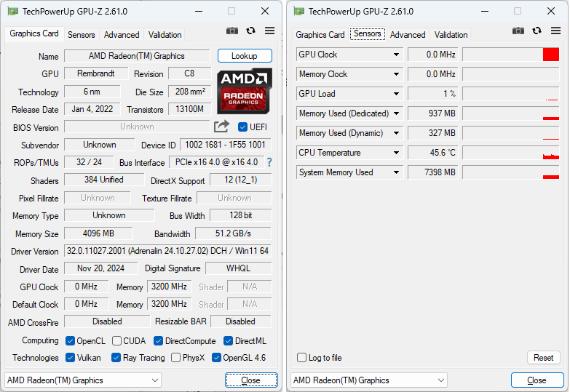
Task: Click GPU-Z app icon in right title bar
Action: pyautogui.click(x=298, y=11)
